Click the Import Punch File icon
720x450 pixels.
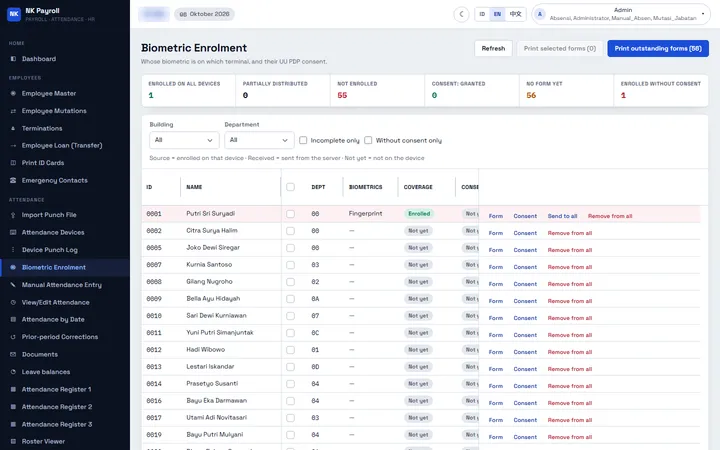tap(13, 215)
